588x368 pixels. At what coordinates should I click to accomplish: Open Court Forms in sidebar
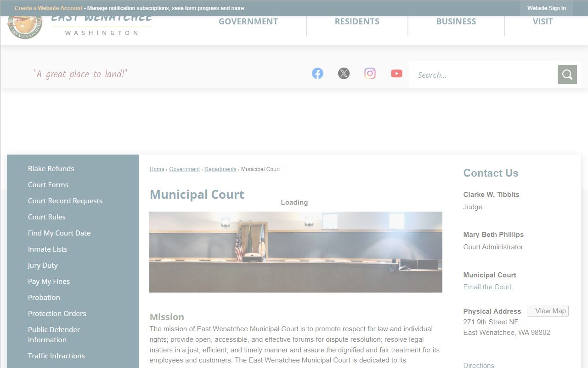tap(48, 185)
